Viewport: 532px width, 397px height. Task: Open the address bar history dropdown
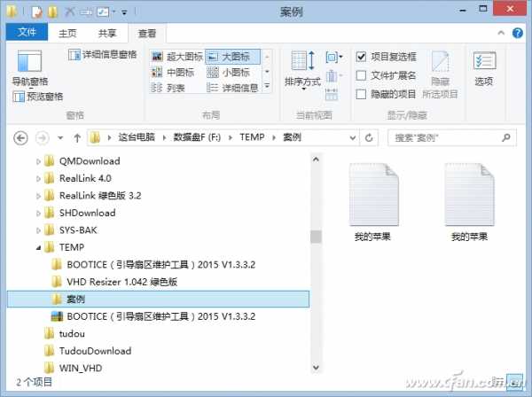pos(353,138)
